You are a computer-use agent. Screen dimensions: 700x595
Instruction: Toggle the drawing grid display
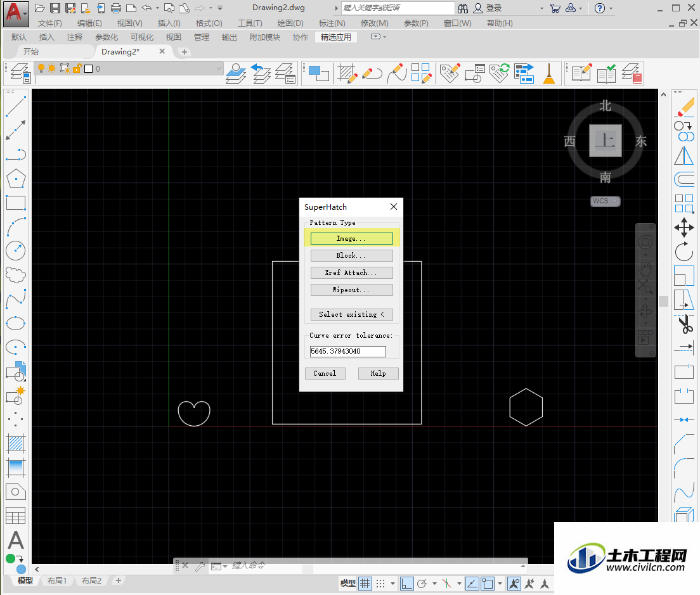pyautogui.click(x=365, y=584)
